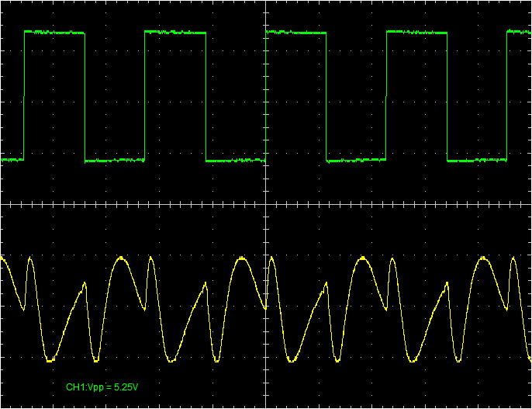The width and height of the screenshot is (532, 409).
Task: Click the last narrow yellow spike near right edge
Action: tap(512, 260)
